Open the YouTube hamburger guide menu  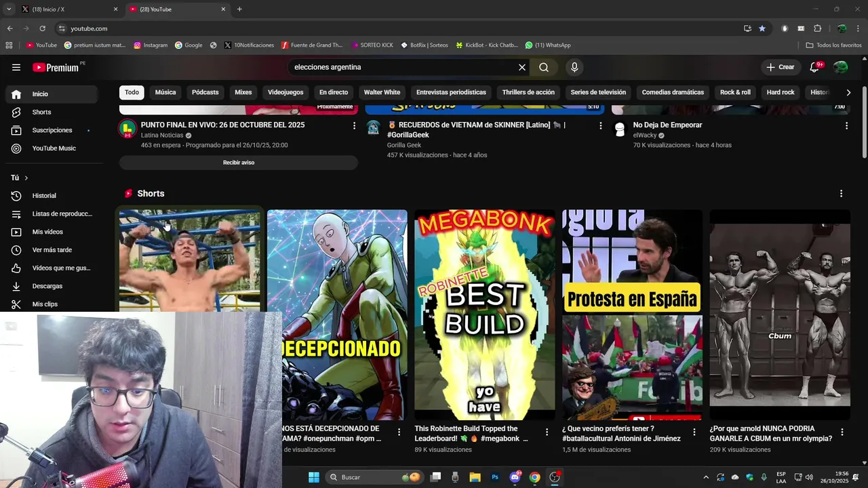(x=16, y=67)
